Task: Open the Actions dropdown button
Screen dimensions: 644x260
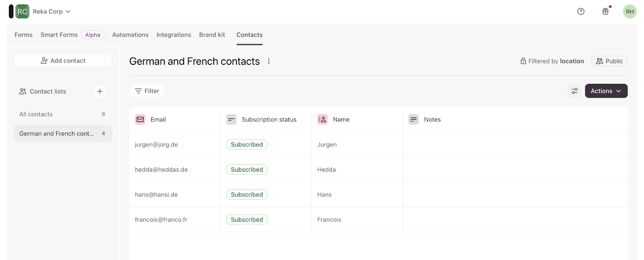Action: [x=606, y=91]
